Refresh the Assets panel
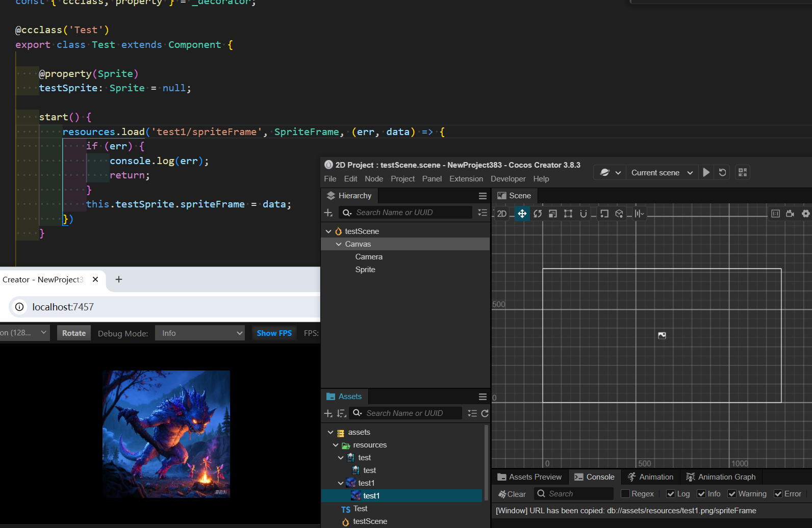The height and width of the screenshot is (528, 812). click(x=485, y=413)
